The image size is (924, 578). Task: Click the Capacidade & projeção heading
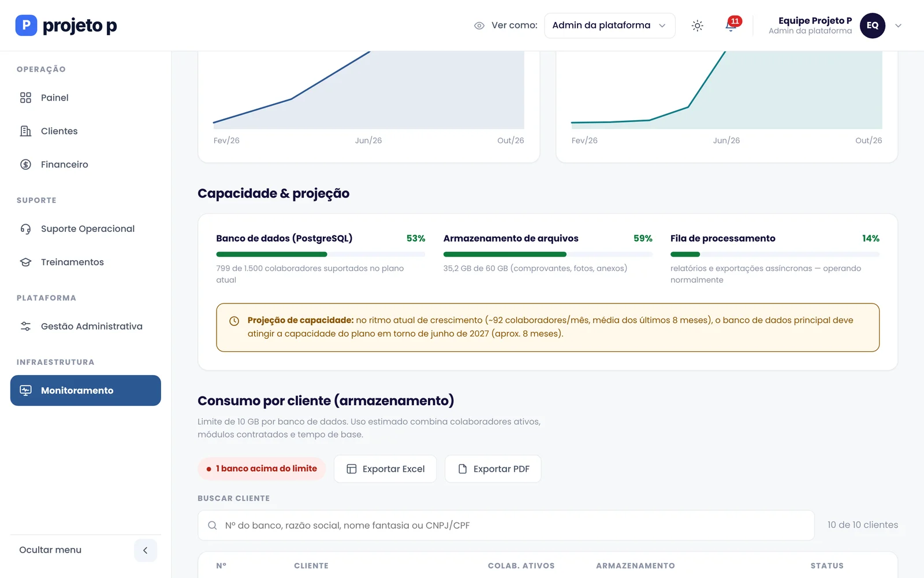273,194
